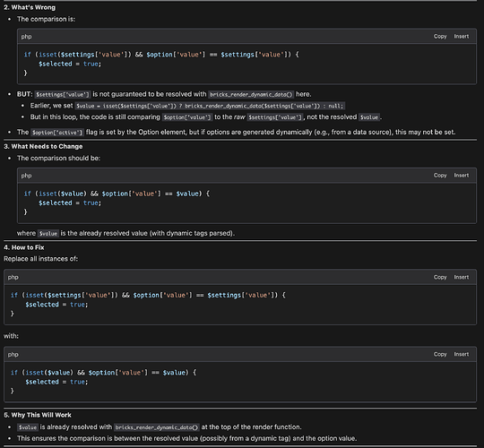The image size is (484, 448).
Task: Click the italic word "raw" in the bullet
Action: [x=239, y=117]
